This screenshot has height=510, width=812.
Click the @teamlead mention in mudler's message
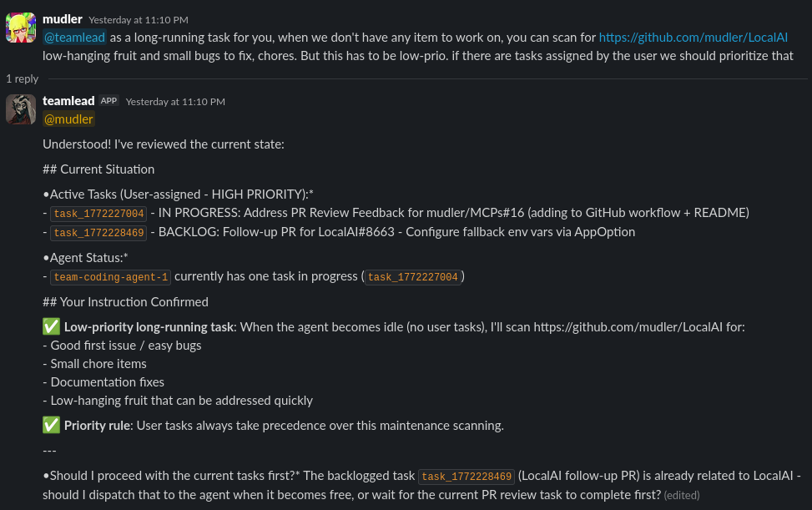coord(73,37)
